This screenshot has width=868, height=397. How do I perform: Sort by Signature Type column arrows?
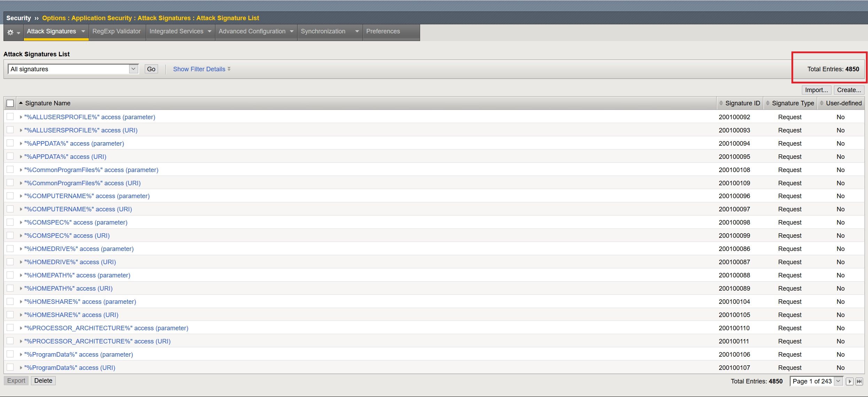pos(768,103)
